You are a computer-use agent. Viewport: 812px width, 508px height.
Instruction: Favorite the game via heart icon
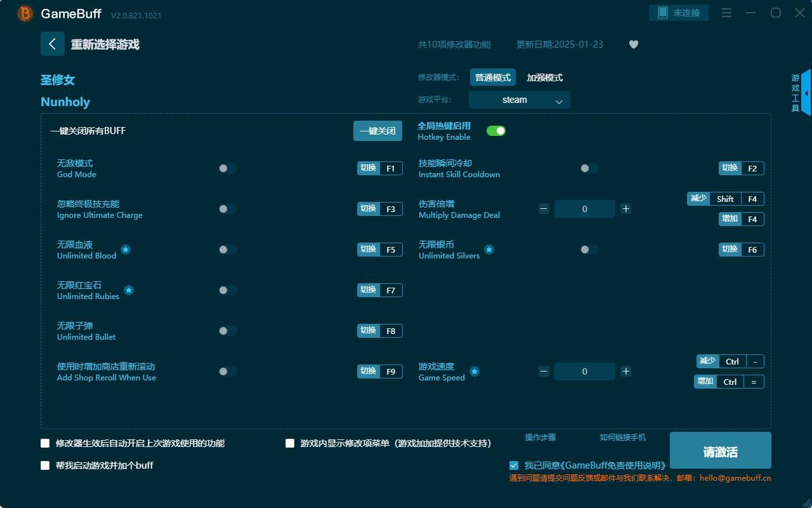point(633,44)
